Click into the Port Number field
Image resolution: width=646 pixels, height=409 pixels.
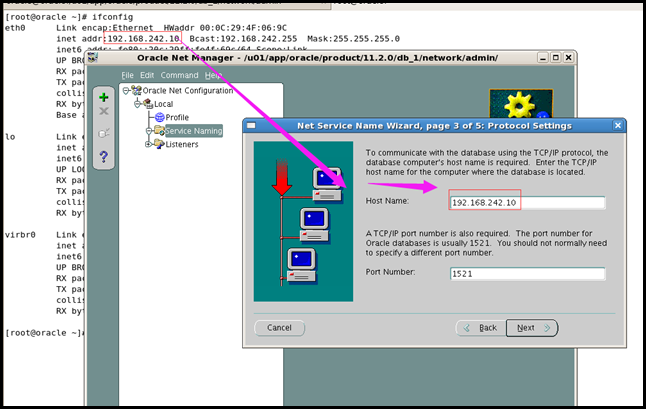click(x=527, y=274)
